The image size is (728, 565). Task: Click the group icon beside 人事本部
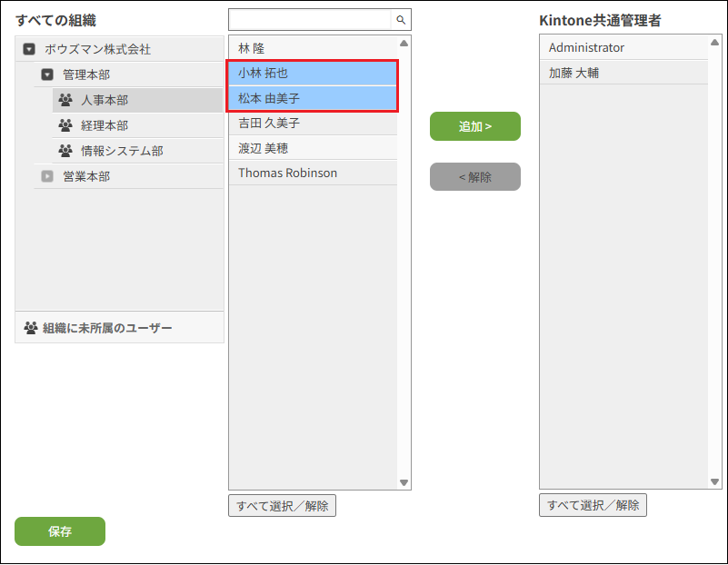[65, 100]
